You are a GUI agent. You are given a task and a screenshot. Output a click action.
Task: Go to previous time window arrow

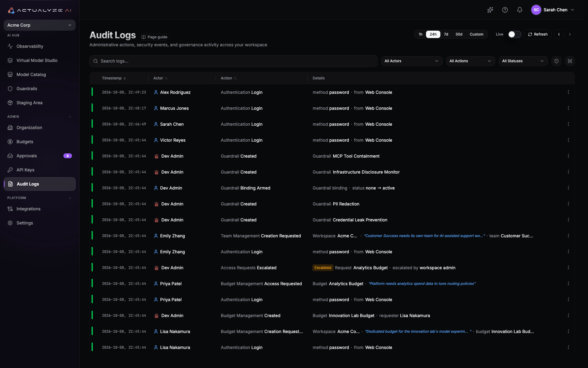559,34
